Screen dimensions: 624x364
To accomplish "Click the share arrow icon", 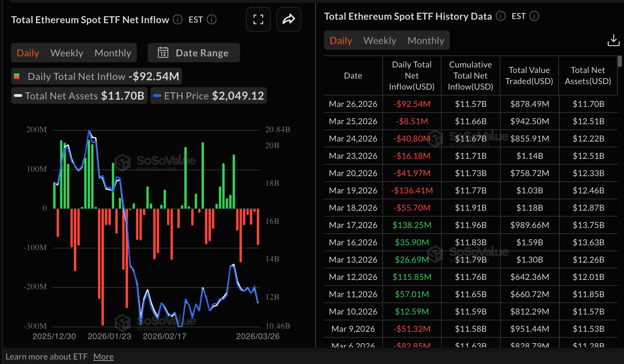I will (288, 19).
